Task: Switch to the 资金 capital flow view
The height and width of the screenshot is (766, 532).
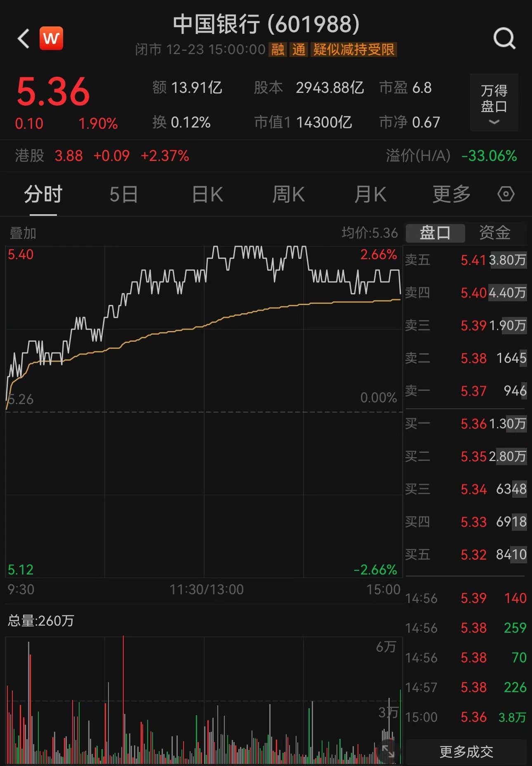Action: point(494,233)
